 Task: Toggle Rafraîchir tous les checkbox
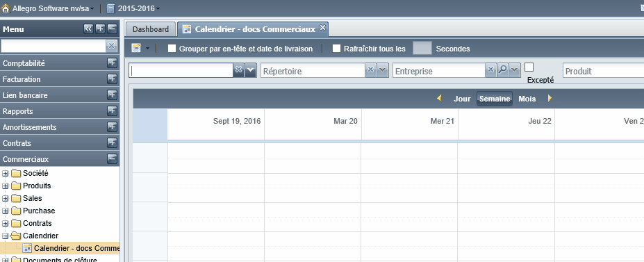tap(336, 49)
